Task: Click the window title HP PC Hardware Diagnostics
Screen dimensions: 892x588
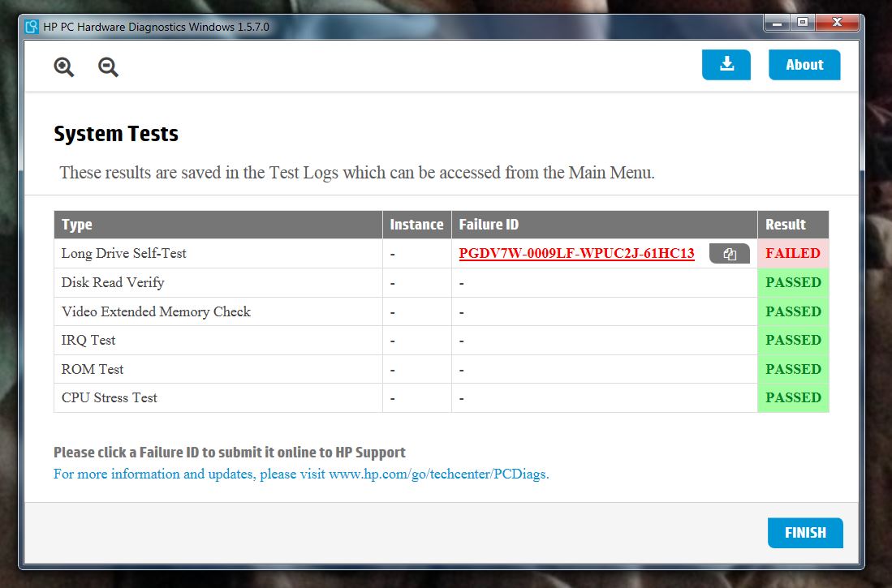Action: (157, 27)
